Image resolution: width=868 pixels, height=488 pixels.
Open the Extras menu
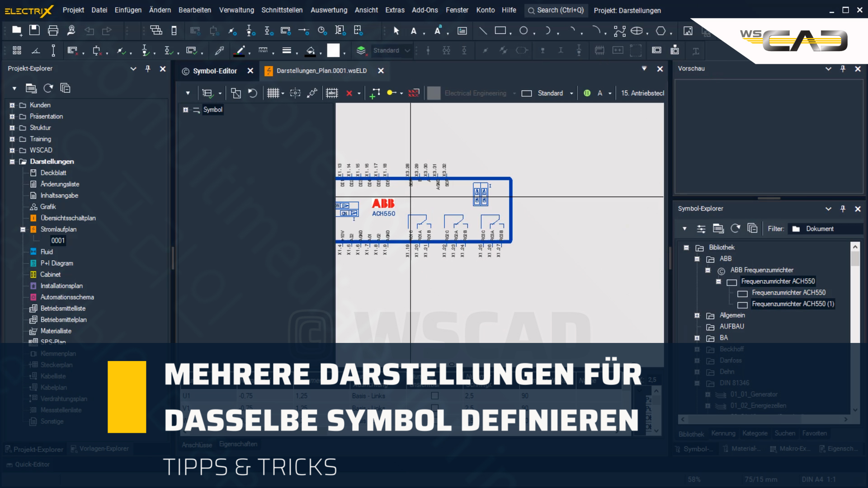point(395,10)
